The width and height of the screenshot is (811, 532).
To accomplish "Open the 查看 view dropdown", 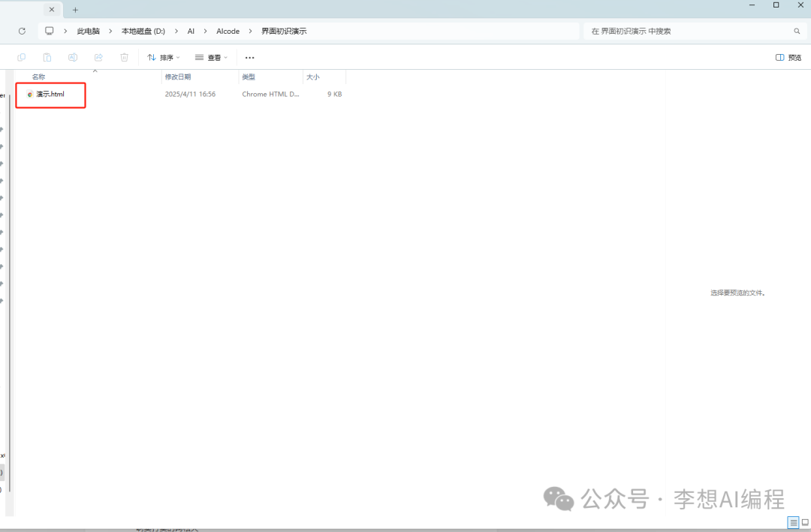I will tap(211, 57).
